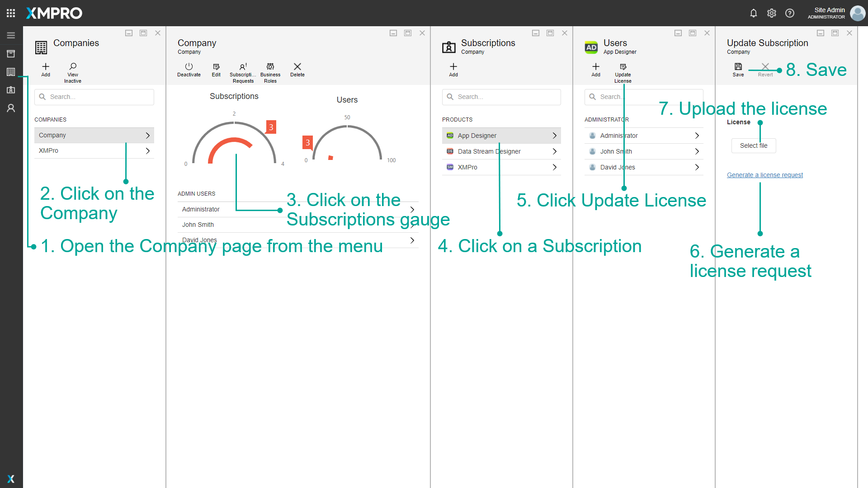Open Administrator under Admin Users
This screenshot has height=488, width=868.
coord(298,209)
